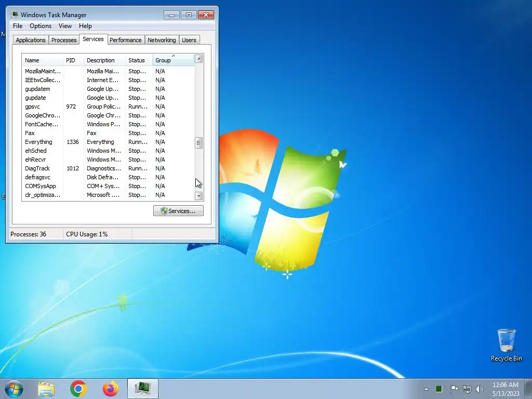Viewport: 532px width, 399px height.
Task: Click Disk Defra... description cell
Action: tap(102, 177)
